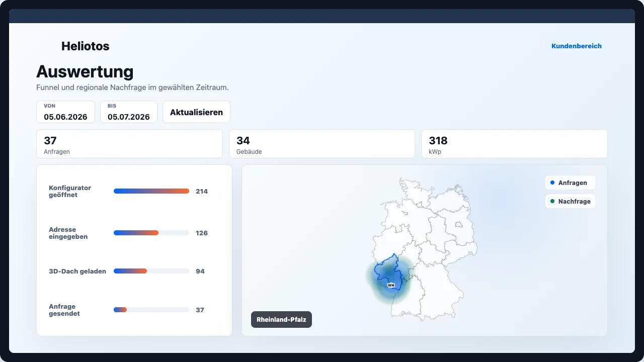Image resolution: width=644 pixels, height=362 pixels.
Task: Select the 37 Anfragen stat card
Action: [x=129, y=144]
